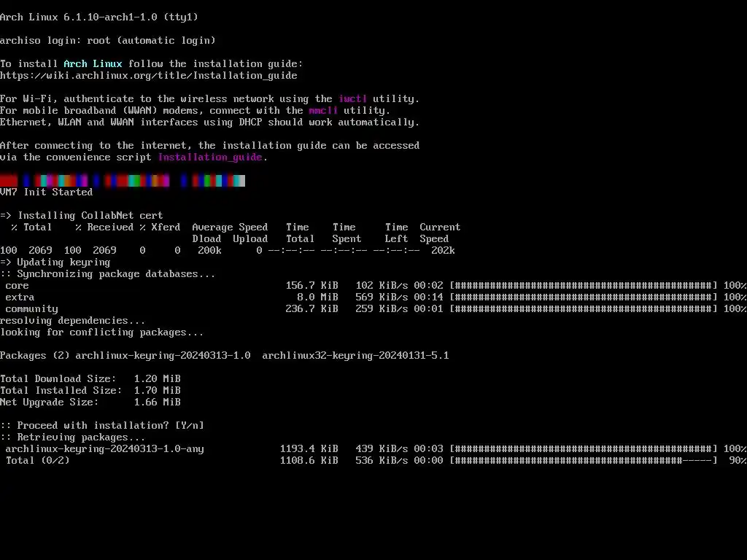
Task: Click the 200k average download speed value
Action: tap(209, 251)
